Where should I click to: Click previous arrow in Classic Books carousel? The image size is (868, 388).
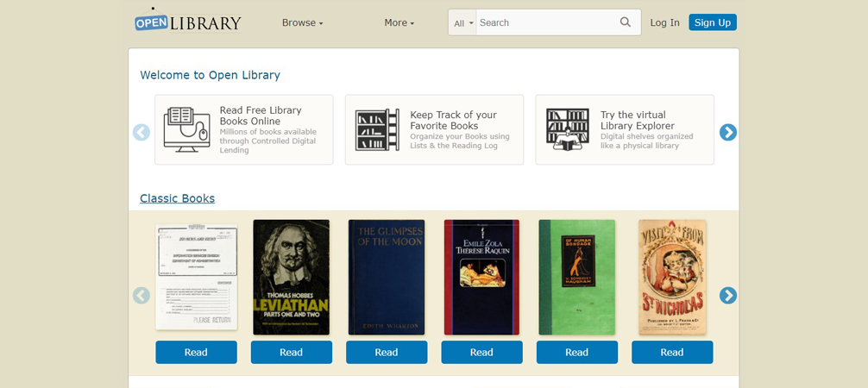pos(142,296)
